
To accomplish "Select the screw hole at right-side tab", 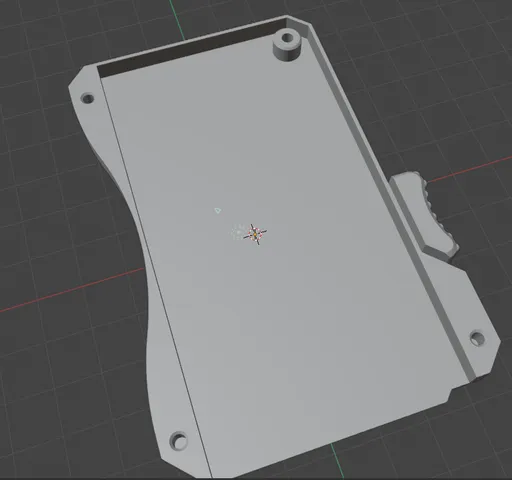I will tap(477, 339).
